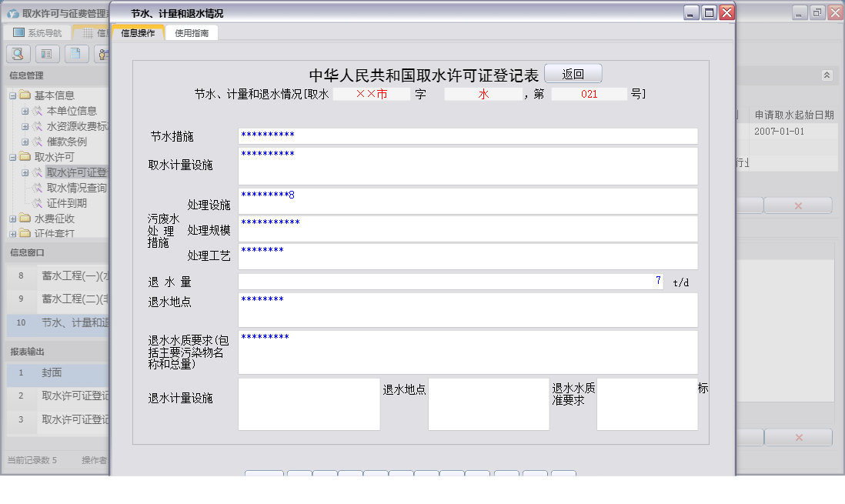This screenshot has width=845, height=504.
Task: Click the 基本信息 folder icon
Action: coord(25,95)
